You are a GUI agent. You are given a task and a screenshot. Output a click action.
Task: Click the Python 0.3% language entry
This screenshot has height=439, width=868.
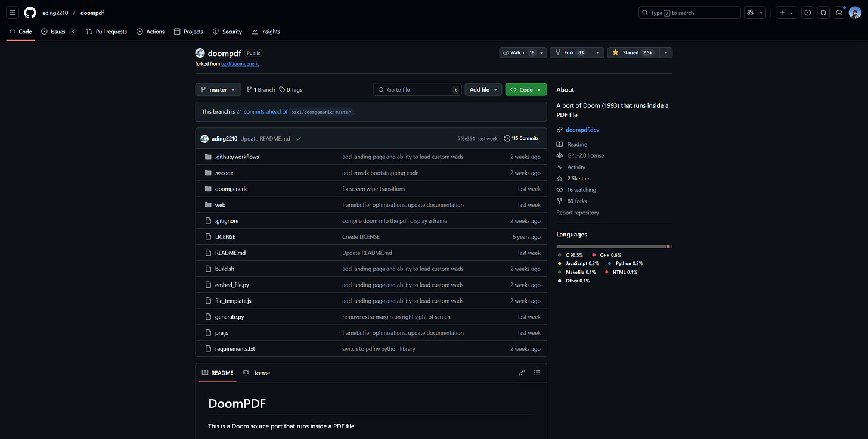[625, 263]
